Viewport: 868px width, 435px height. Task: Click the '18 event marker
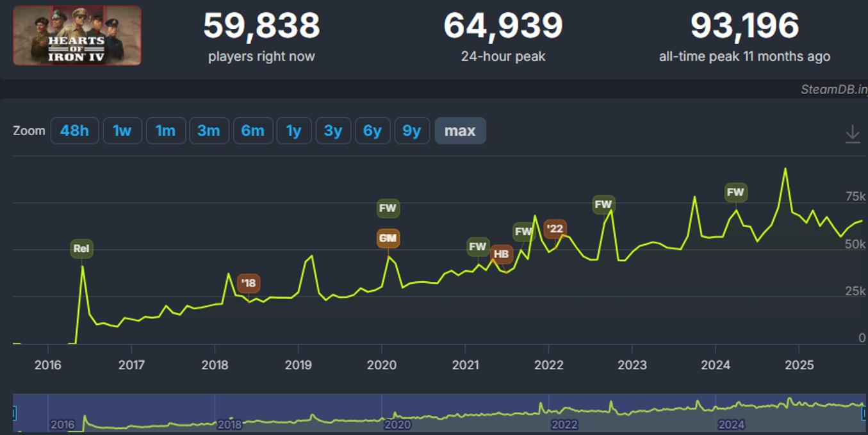point(249,283)
